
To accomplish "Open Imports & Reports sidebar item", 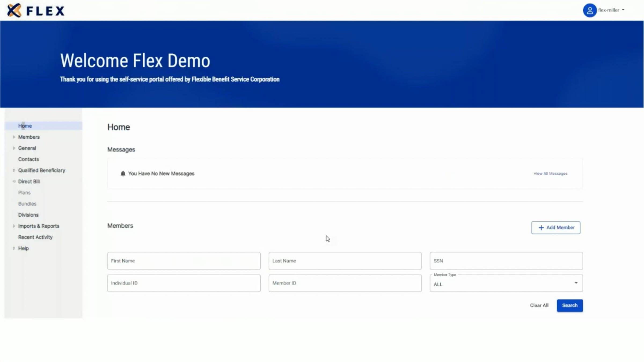I will [x=39, y=226].
